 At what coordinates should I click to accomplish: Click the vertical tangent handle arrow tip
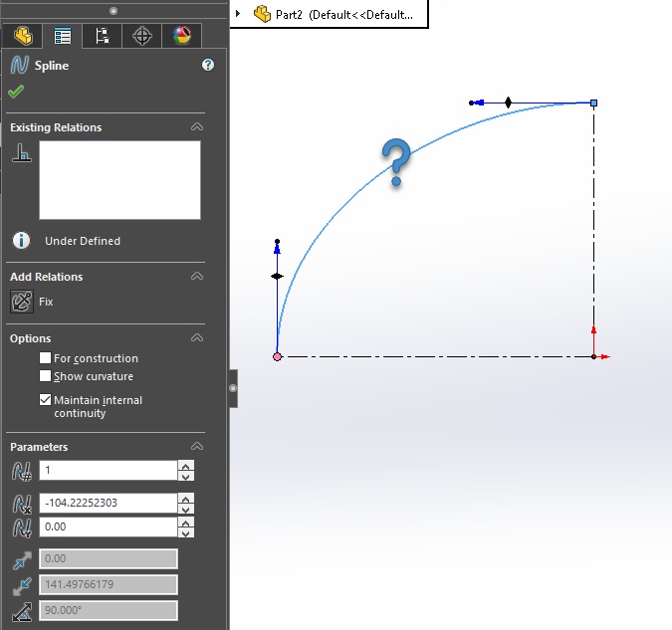coord(278,247)
